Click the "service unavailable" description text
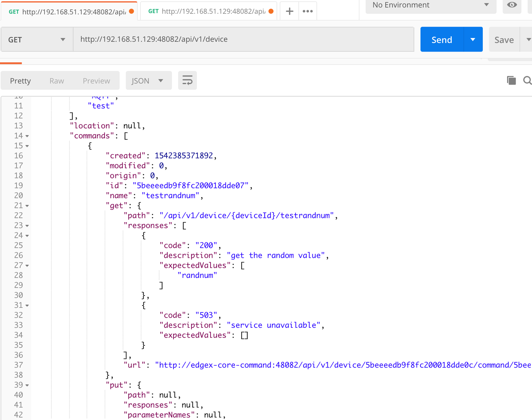 [x=274, y=325]
